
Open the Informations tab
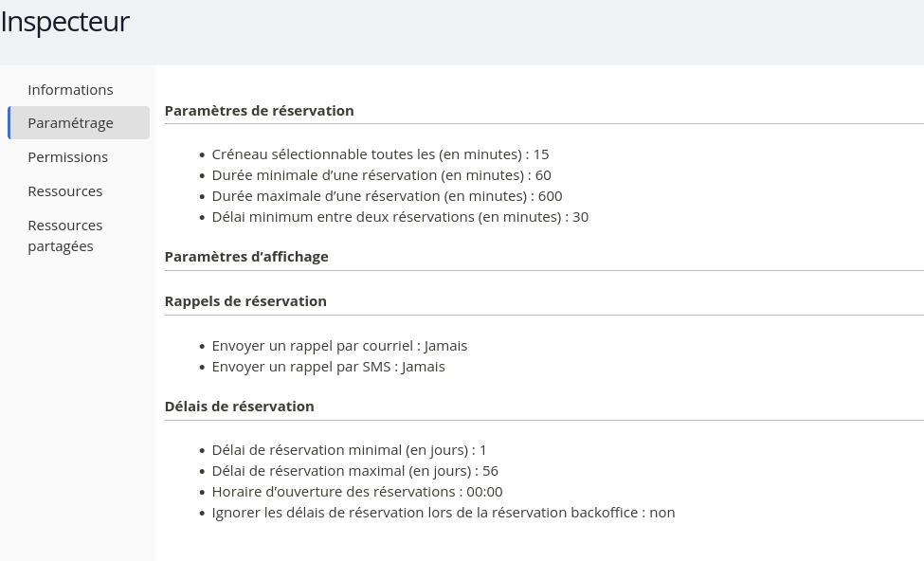point(70,89)
